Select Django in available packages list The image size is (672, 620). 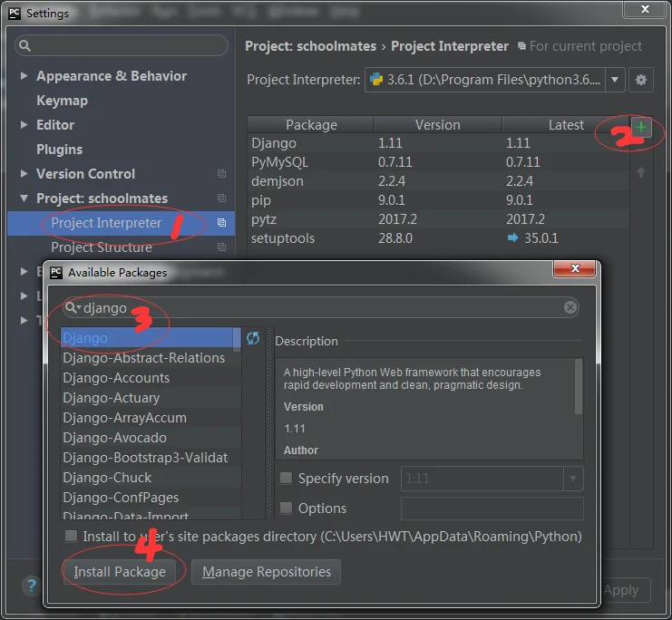pyautogui.click(x=147, y=337)
